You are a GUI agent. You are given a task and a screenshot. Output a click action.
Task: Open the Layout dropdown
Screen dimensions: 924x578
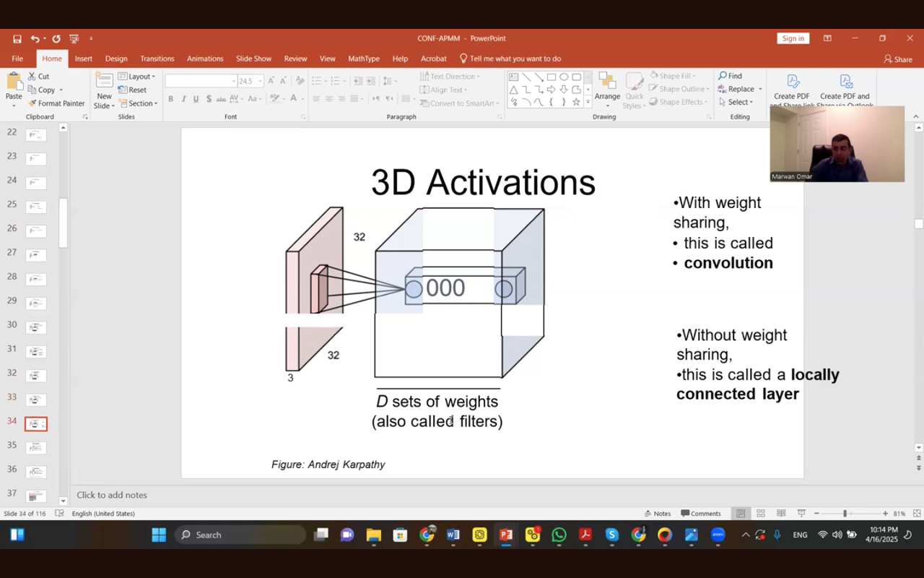coord(136,77)
